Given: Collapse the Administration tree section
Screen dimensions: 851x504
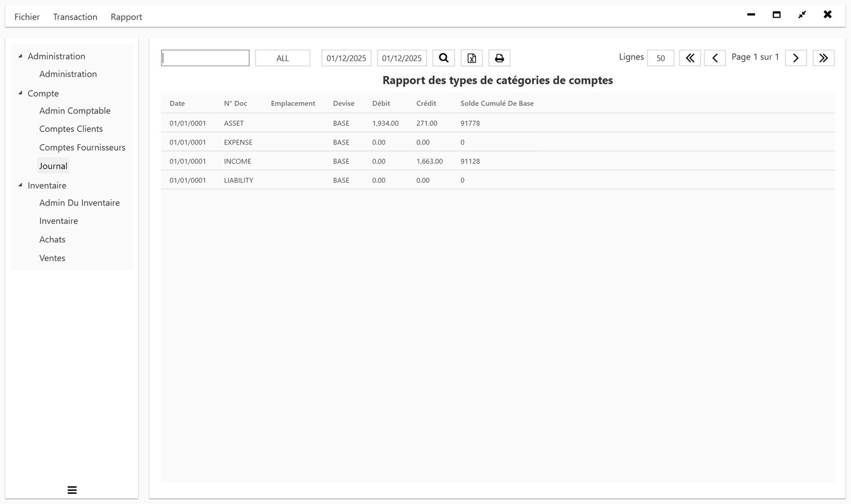Looking at the screenshot, I should coord(20,55).
